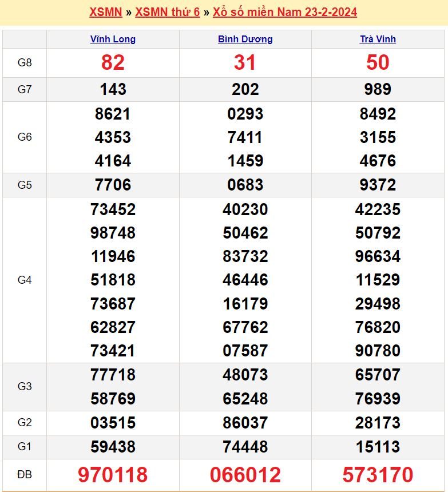Image resolution: width=448 pixels, height=492 pixels.
Task: Click special prize 066012
Action: (245, 474)
